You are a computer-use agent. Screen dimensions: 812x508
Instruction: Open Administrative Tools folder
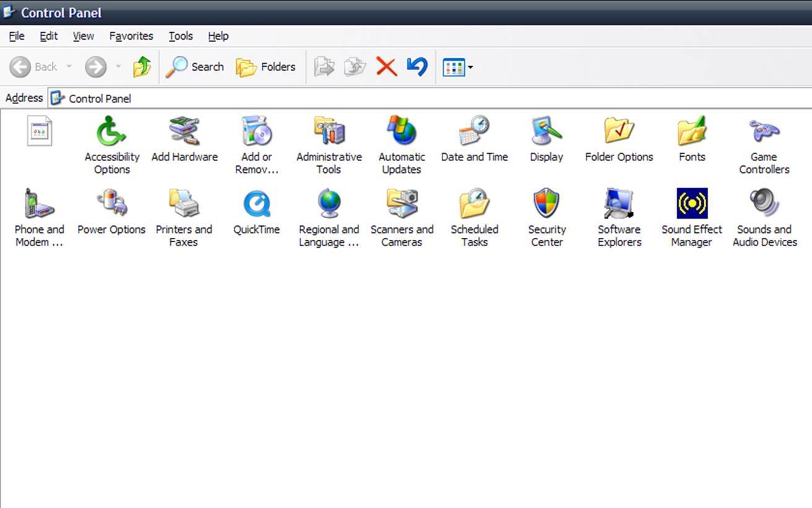tap(329, 132)
